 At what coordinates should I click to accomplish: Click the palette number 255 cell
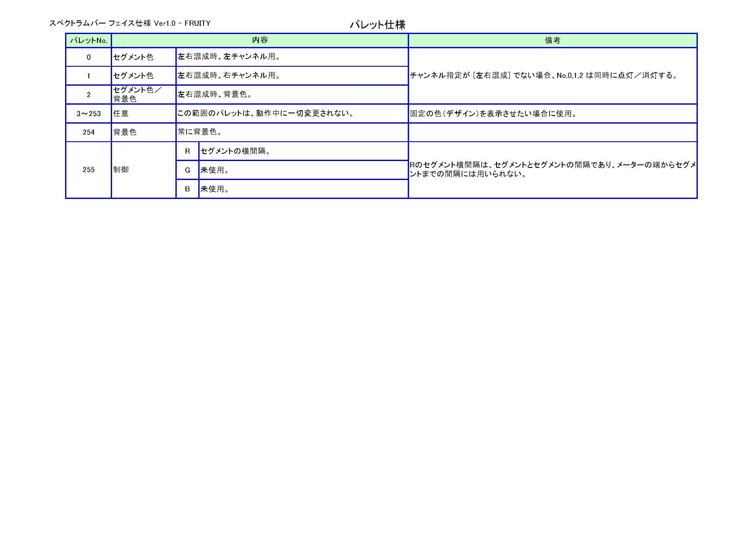[89, 170]
